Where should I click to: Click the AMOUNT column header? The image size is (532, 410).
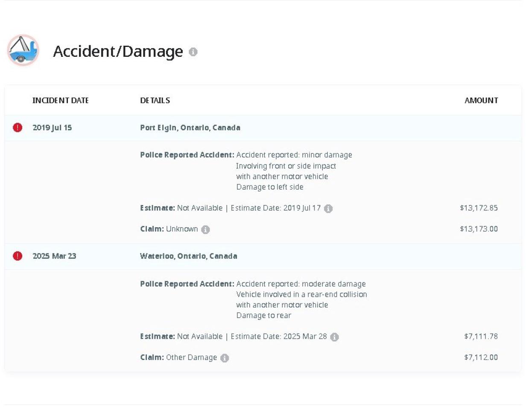pos(481,100)
